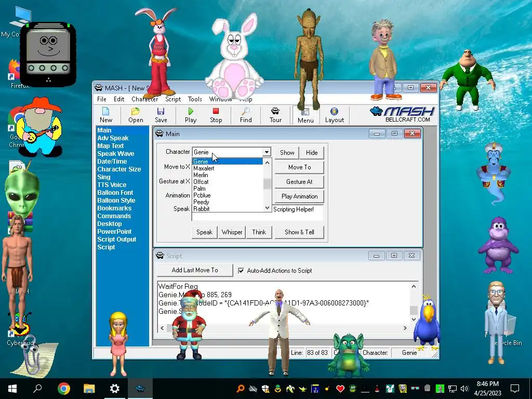Click the Speak button
Screen dimensions: 532x399
(x=204, y=232)
